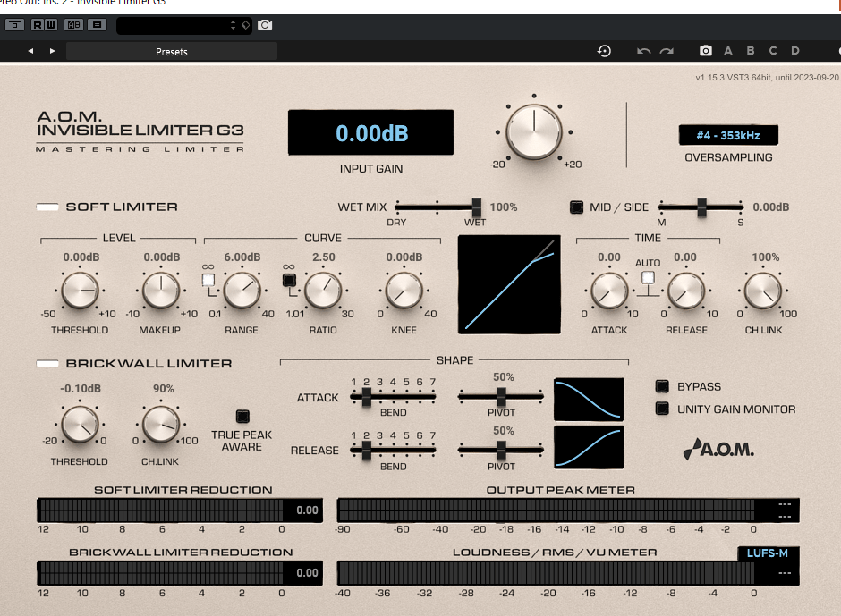Enable the Bypass checkbox
Viewport: 841px width, 616px height.
662,387
